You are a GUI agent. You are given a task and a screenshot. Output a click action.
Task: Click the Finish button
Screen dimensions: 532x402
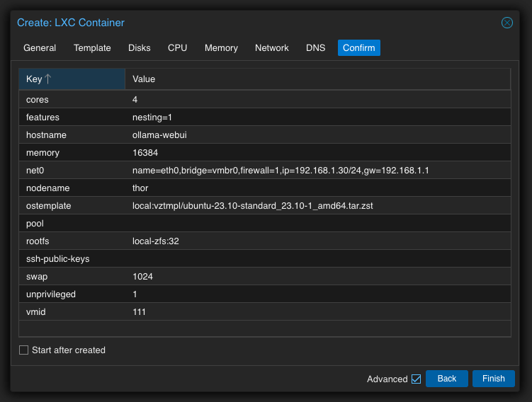493,379
